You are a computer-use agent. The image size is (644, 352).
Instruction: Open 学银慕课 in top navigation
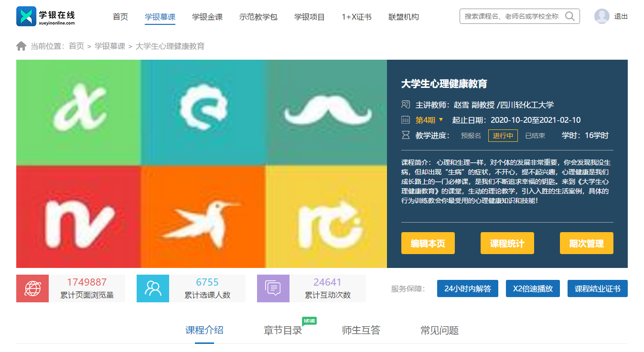pos(160,17)
